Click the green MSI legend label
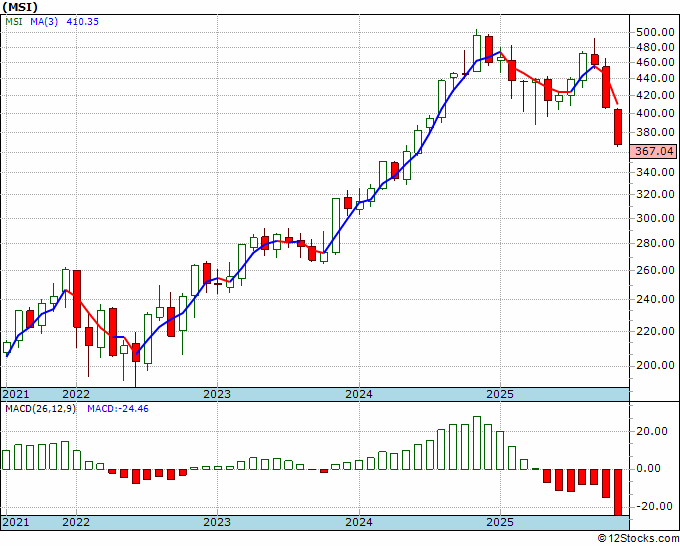The height and width of the screenshot is (546, 680). click(14, 21)
